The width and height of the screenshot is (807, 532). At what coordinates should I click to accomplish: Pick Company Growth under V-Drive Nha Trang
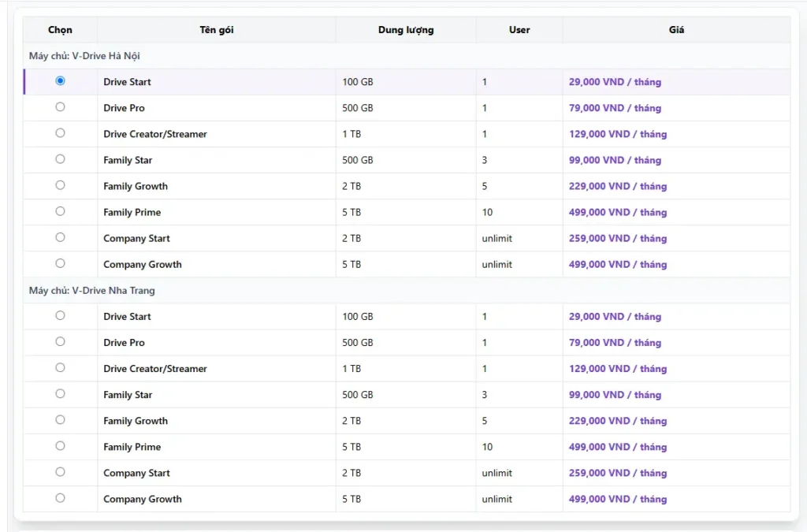pyautogui.click(x=60, y=498)
